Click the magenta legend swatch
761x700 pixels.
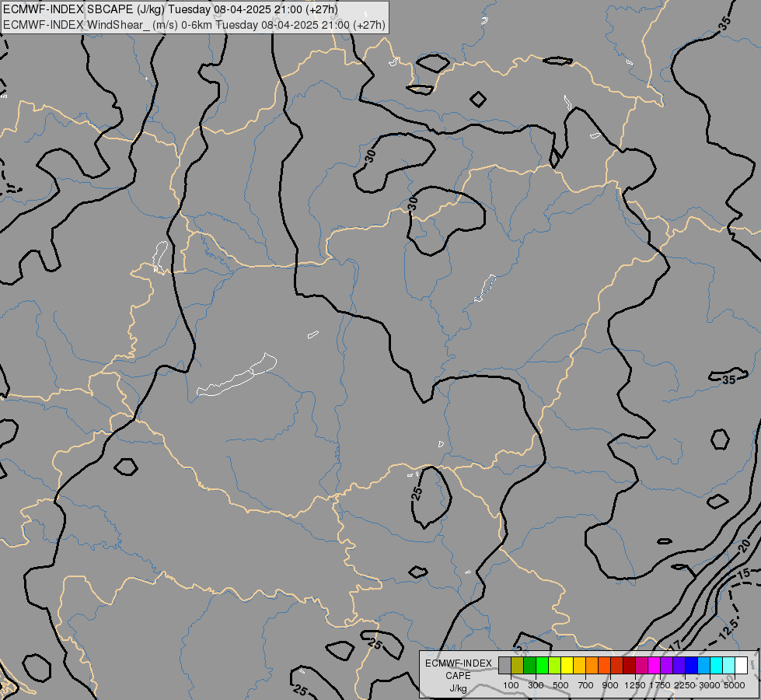point(655,665)
